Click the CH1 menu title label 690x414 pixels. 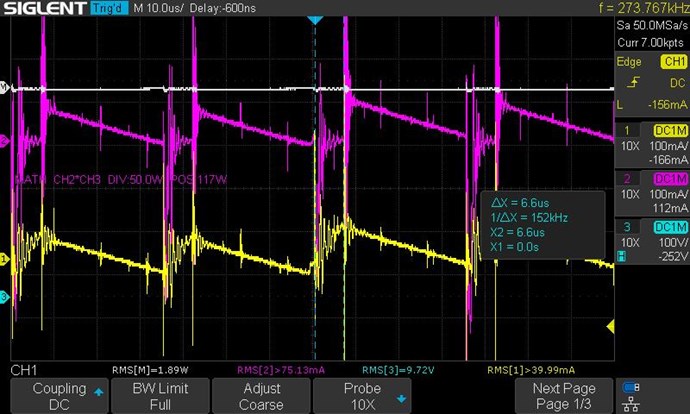coord(24,370)
